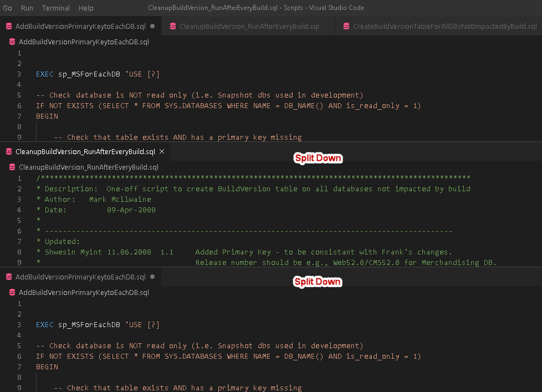
Task: Open the Go menu
Action: pyautogui.click(x=7, y=8)
